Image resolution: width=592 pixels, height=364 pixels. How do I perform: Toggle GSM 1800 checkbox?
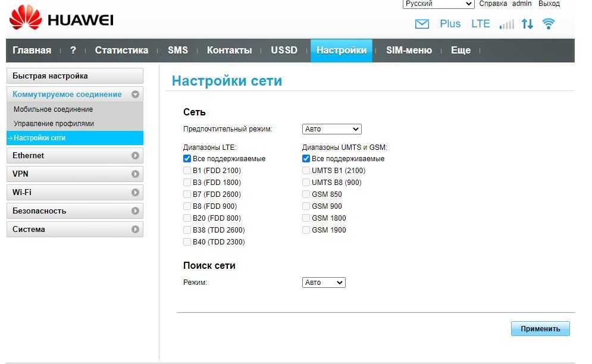(306, 218)
